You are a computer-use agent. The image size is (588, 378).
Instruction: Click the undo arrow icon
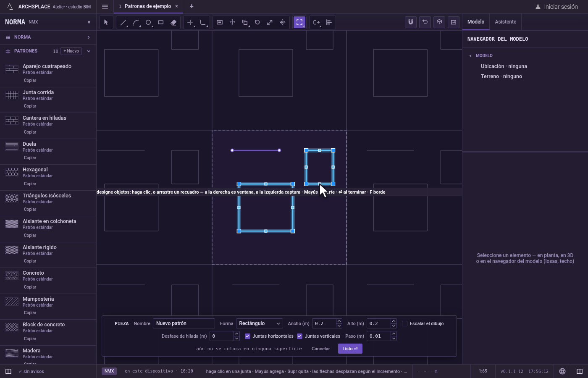425,22
